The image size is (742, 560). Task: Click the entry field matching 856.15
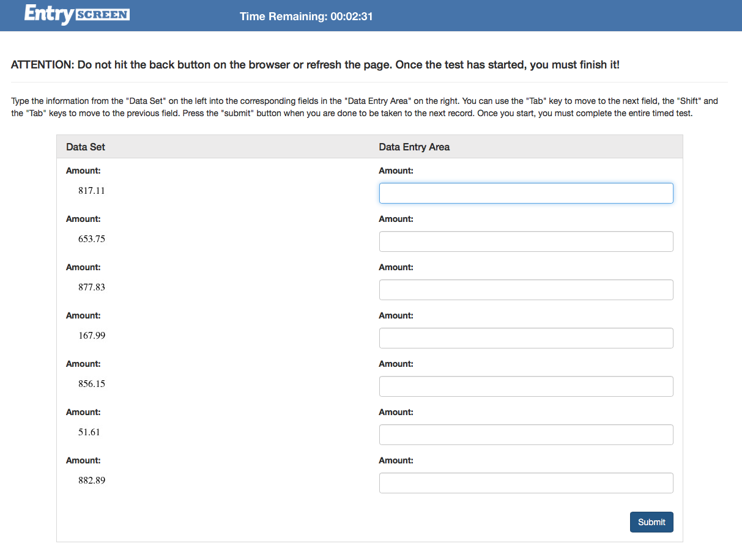(x=526, y=386)
